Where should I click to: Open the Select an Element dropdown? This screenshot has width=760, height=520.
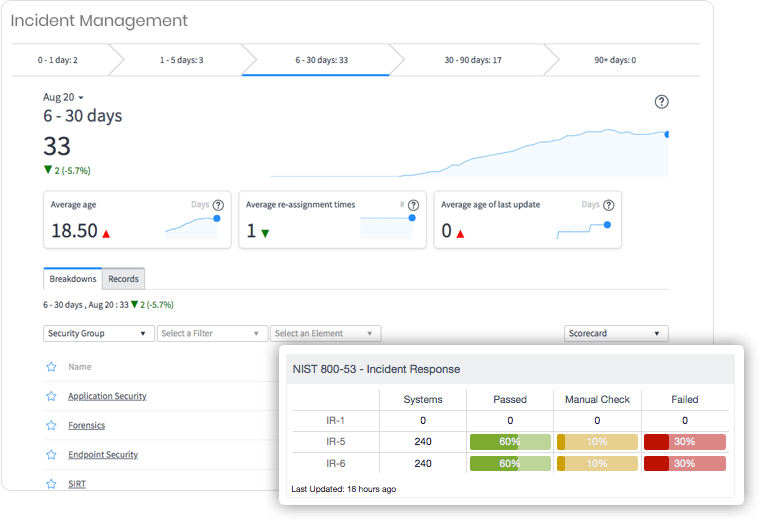tap(326, 333)
